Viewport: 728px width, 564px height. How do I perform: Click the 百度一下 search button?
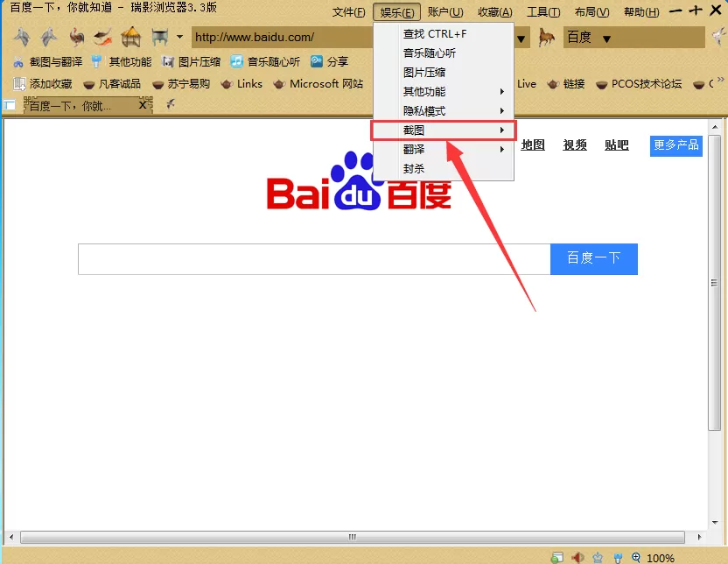594,258
